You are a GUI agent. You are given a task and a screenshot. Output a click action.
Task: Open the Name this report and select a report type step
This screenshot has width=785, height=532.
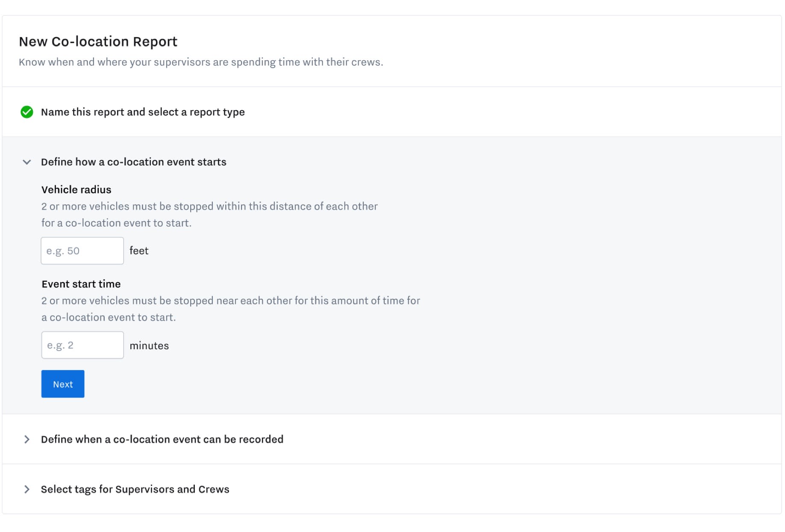(143, 112)
